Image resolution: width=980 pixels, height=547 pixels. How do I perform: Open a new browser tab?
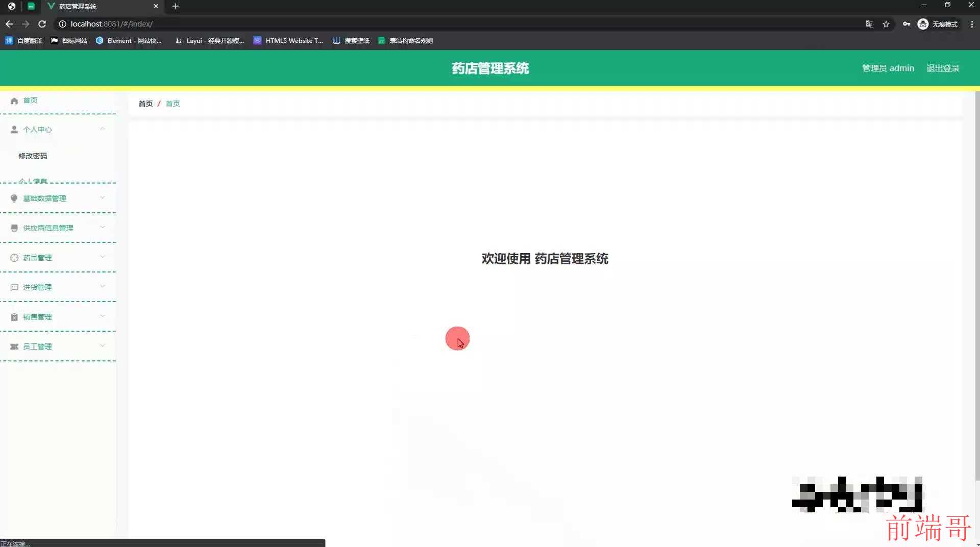pos(175,6)
